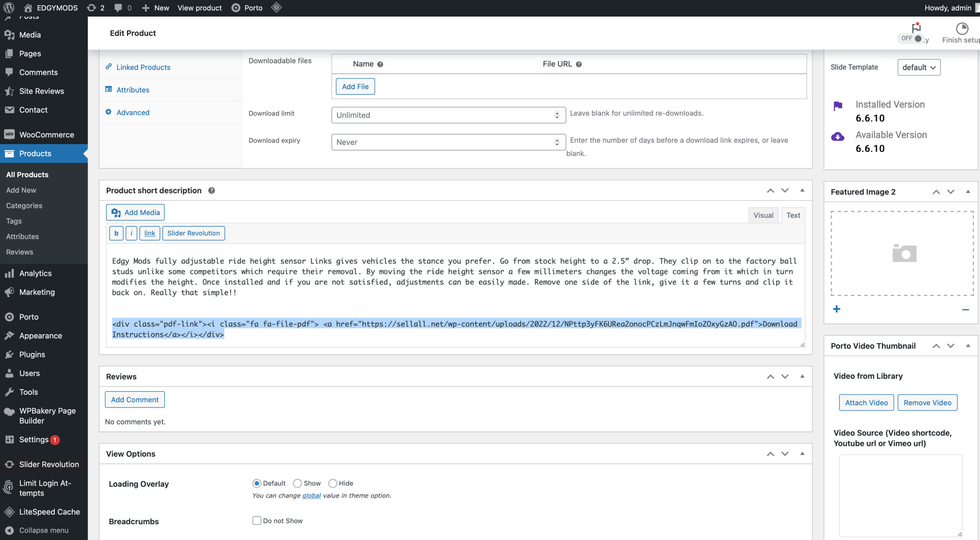
Task: Toggle the OFF switch in the top header
Action: click(912, 38)
